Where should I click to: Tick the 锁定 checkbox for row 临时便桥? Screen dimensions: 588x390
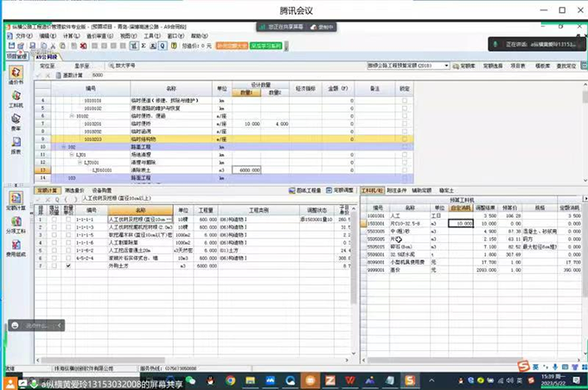click(x=405, y=123)
